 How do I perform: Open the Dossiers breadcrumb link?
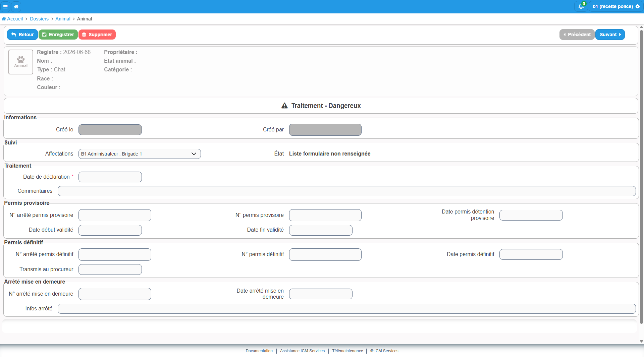tap(39, 19)
